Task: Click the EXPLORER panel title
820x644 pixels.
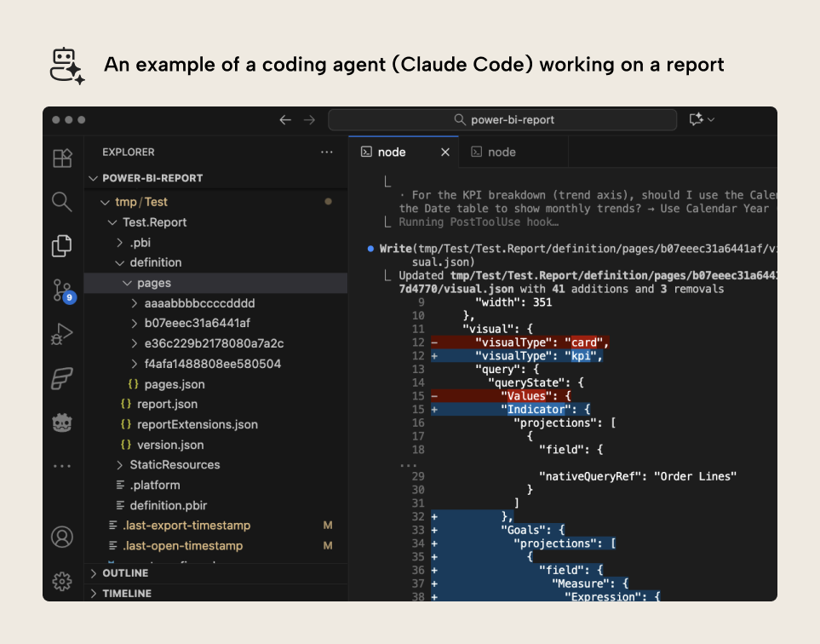Action: click(x=129, y=152)
